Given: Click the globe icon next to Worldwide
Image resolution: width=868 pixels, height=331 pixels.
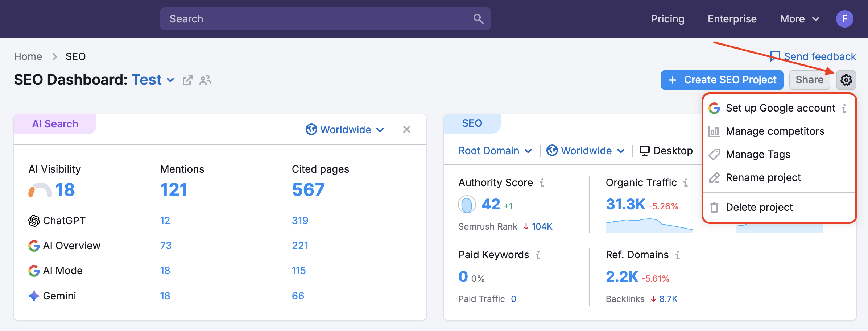Looking at the screenshot, I should [x=312, y=129].
